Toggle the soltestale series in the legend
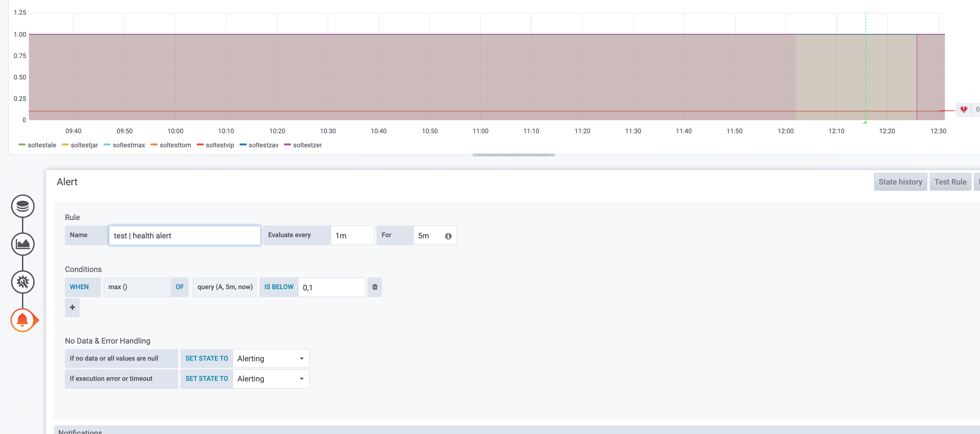980x434 pixels. point(42,145)
